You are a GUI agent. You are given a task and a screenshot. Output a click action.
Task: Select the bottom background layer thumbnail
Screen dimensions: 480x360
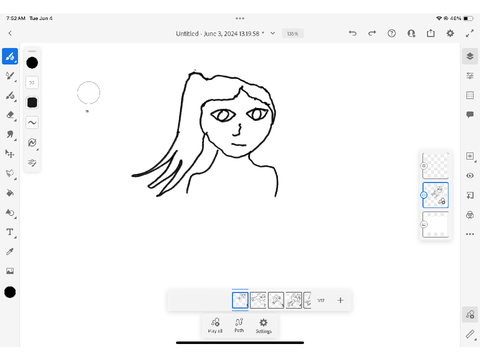[x=435, y=224]
